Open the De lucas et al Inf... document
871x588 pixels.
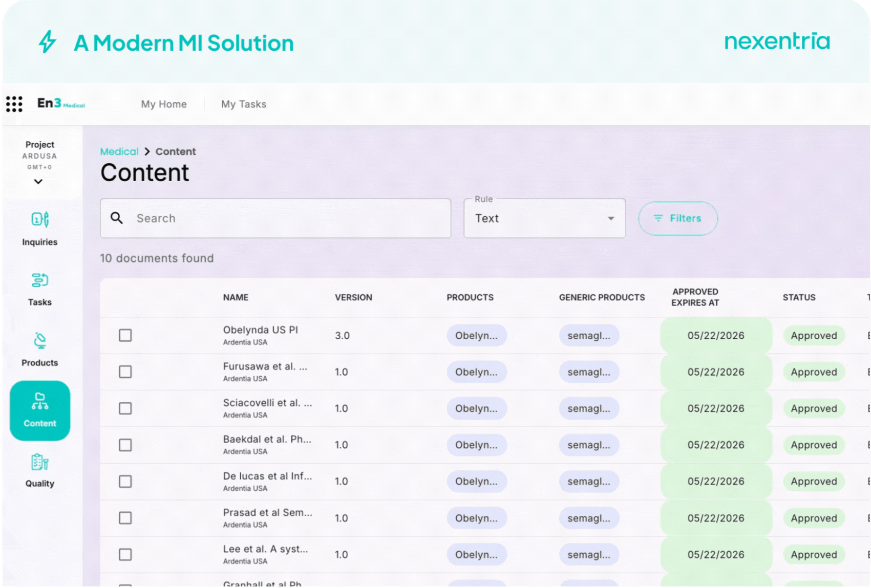tap(267, 476)
